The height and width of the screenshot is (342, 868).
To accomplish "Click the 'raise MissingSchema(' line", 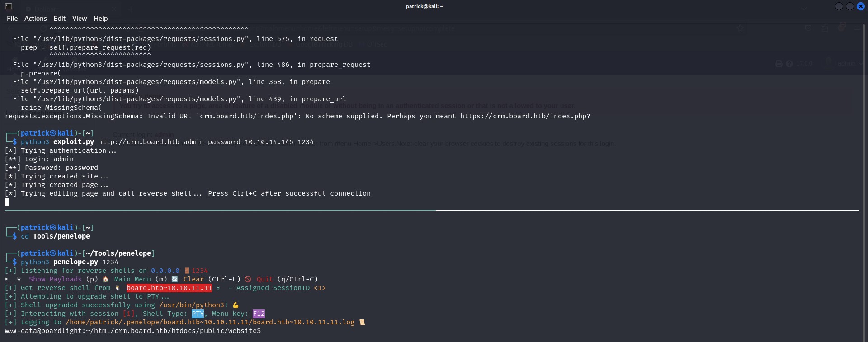I will coord(61,108).
